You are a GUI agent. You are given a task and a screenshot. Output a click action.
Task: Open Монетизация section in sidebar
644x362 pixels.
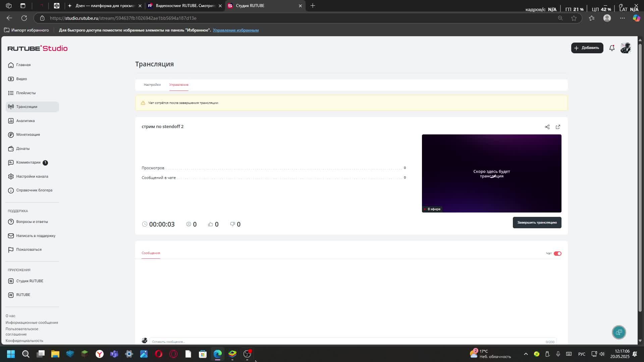tap(28, 134)
